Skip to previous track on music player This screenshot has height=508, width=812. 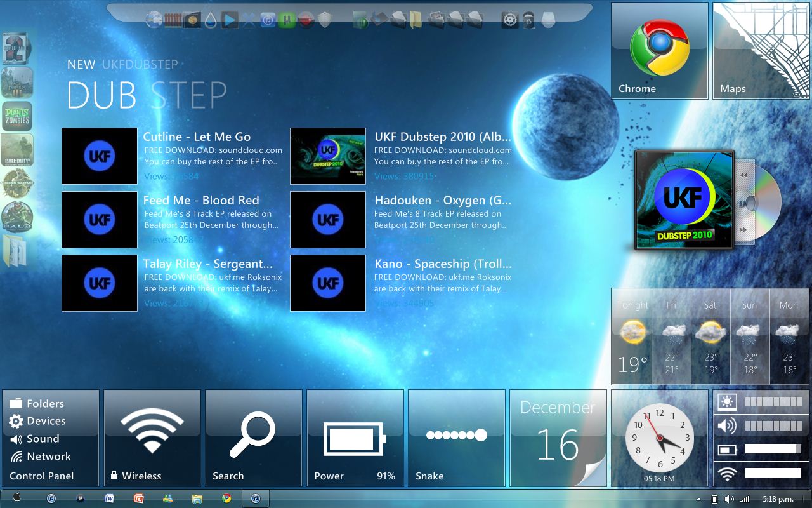coord(744,176)
